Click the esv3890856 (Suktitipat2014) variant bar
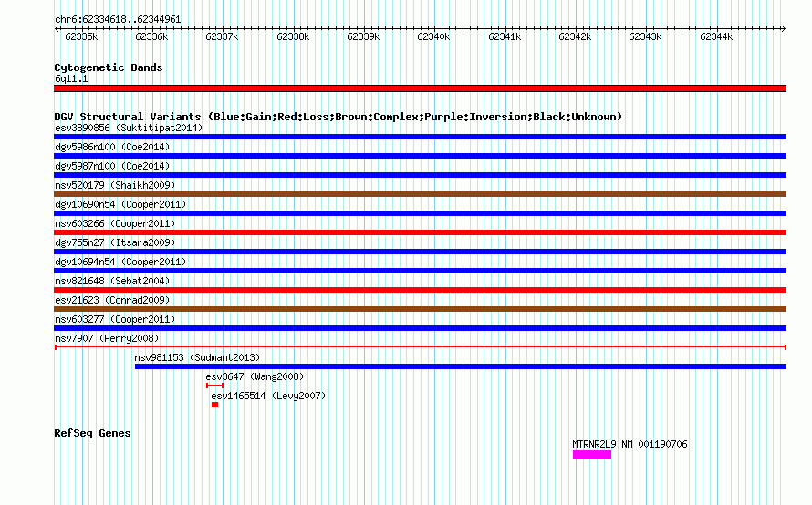Screen dimensions: 812x505 click(420, 137)
